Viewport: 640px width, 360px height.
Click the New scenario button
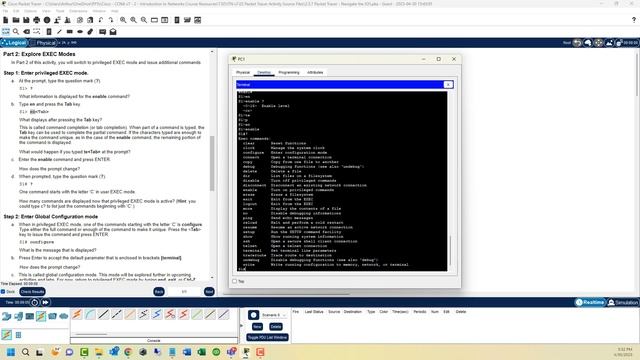(257, 327)
